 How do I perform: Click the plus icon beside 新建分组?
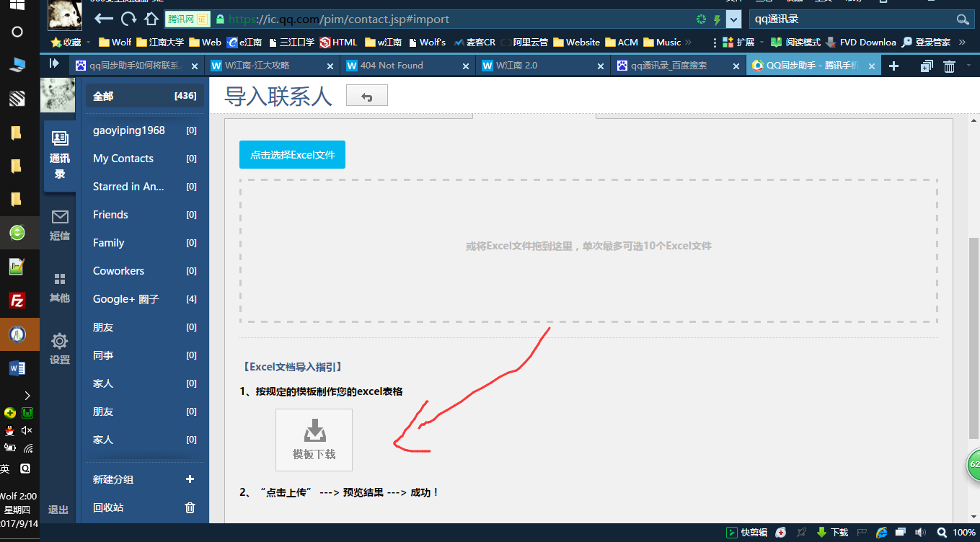[x=190, y=479]
